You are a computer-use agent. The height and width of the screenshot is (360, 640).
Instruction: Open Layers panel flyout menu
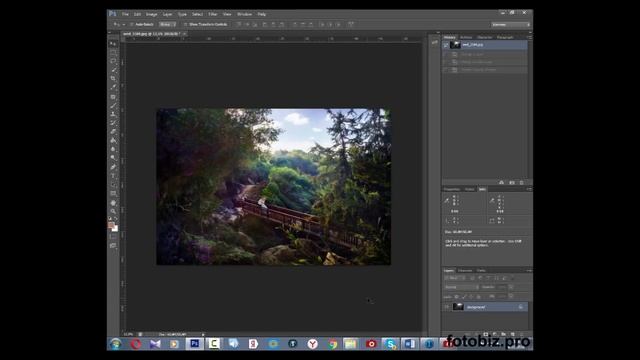tap(529, 271)
